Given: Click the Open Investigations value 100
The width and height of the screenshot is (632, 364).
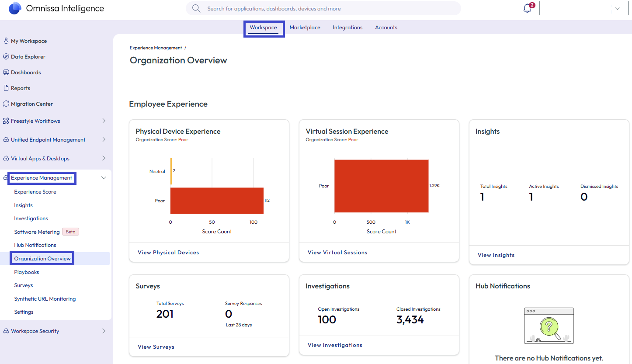Looking at the screenshot, I should pyautogui.click(x=327, y=320).
